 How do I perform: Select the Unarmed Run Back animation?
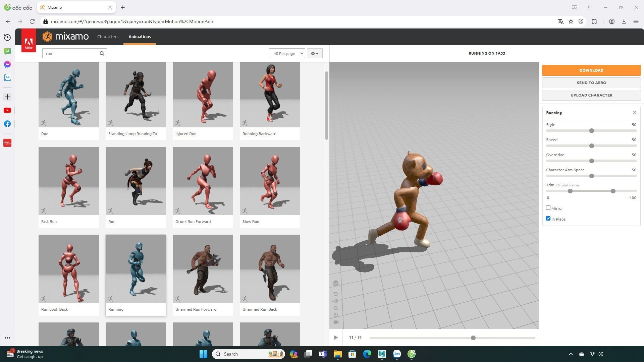tap(270, 275)
